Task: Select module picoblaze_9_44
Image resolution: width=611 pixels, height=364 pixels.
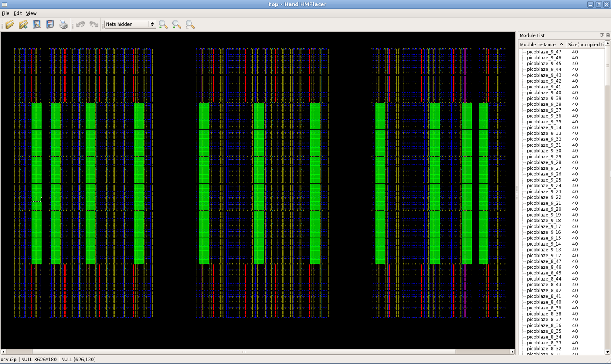Action: coord(544,69)
